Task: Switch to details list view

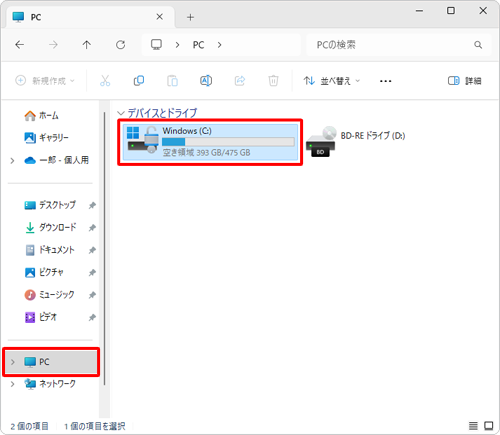Action: click(473, 426)
